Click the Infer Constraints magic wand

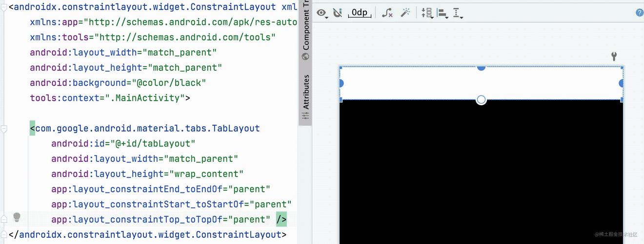click(x=405, y=13)
